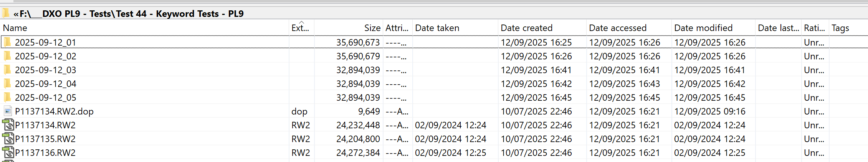Click the Date accessed column header
Viewport: 868px width, 162px height.
pyautogui.click(x=618, y=28)
